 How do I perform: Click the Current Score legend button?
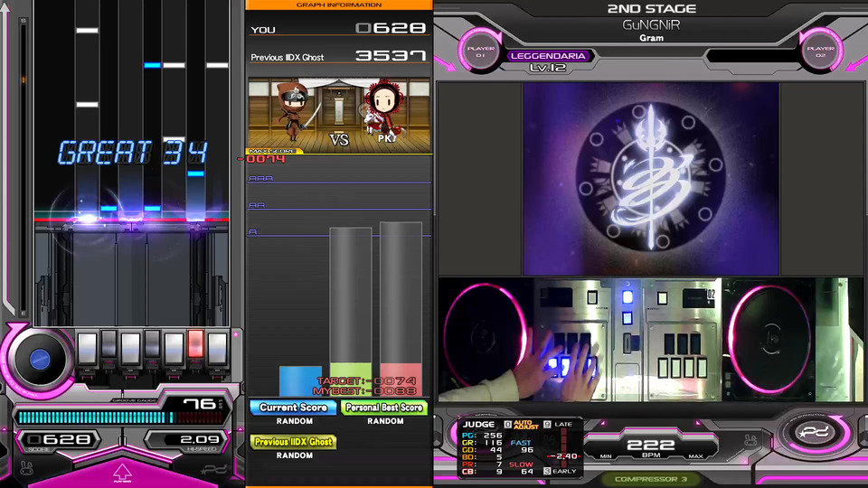(293, 408)
